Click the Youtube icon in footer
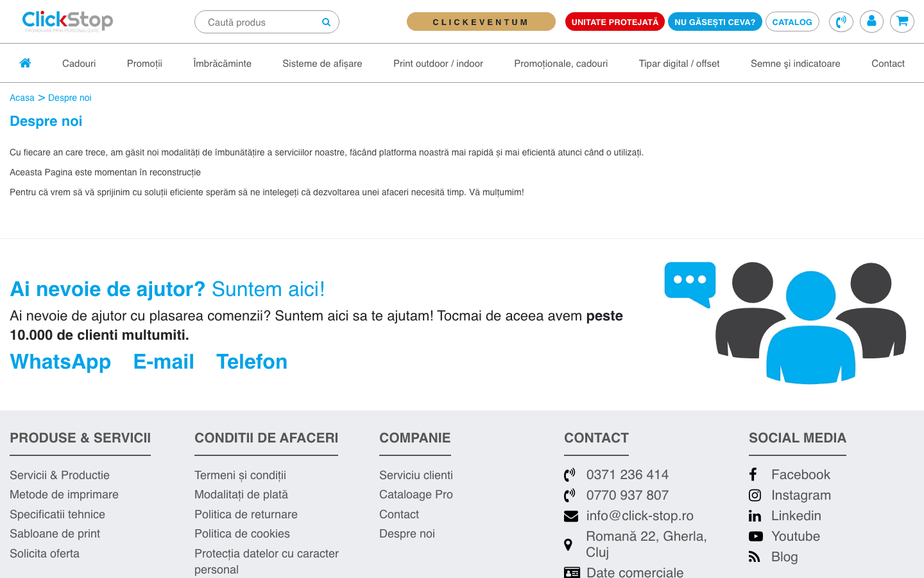The image size is (924, 578). coord(756,536)
